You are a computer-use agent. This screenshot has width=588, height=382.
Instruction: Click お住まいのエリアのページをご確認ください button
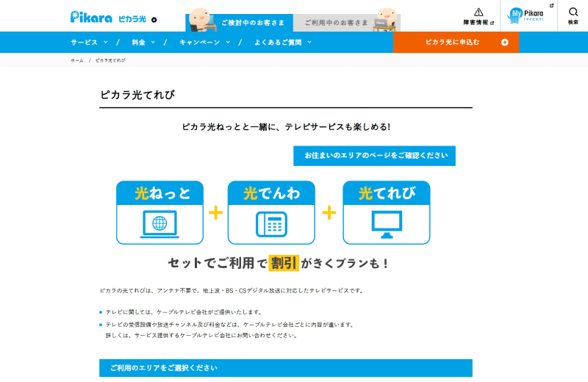[x=374, y=156]
